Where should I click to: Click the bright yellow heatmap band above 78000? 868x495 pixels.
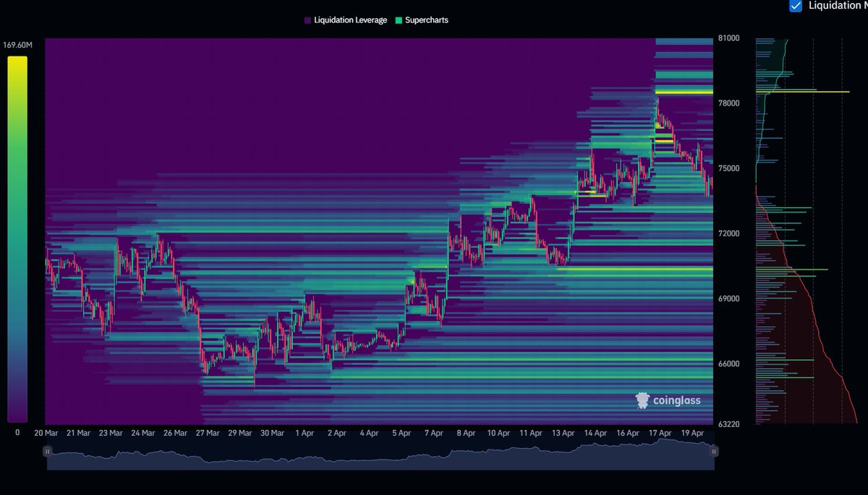click(x=684, y=92)
